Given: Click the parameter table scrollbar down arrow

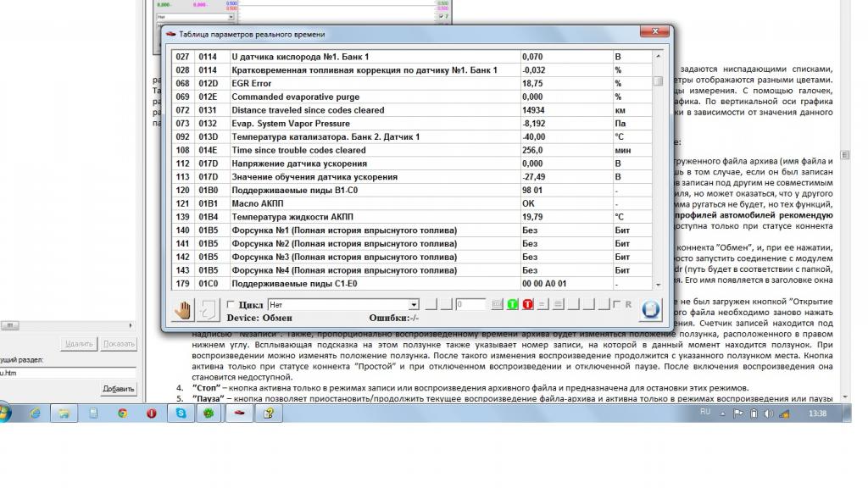Looking at the screenshot, I should (658, 285).
